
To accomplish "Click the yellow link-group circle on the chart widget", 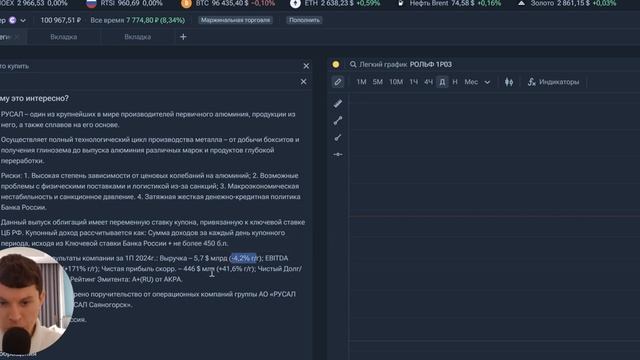I will (336, 64).
